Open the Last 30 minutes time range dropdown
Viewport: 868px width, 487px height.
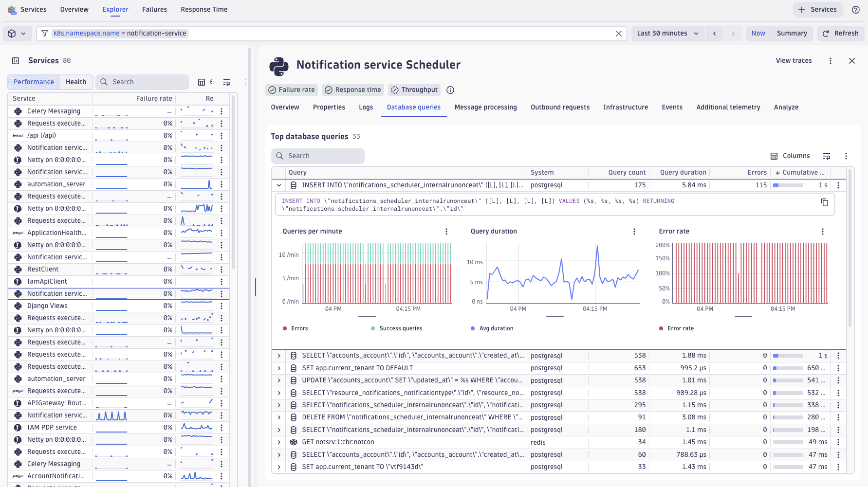(667, 33)
